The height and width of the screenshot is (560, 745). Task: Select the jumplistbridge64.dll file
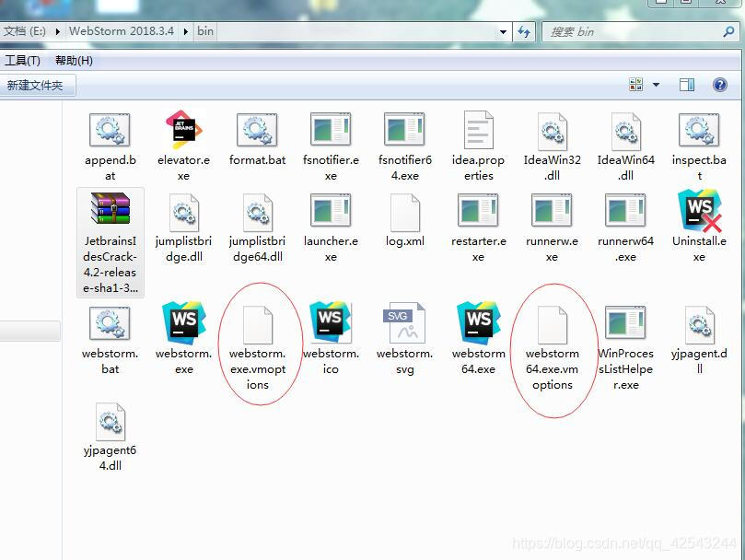258,228
